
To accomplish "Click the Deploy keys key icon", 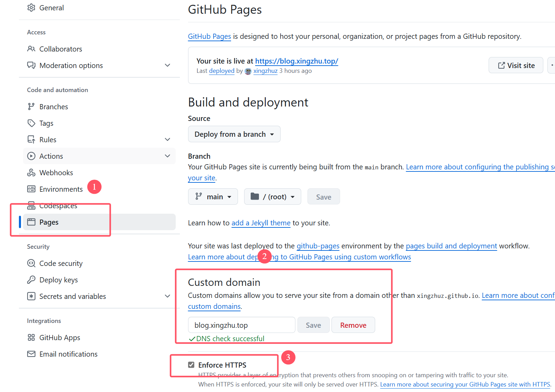I will coord(31,280).
